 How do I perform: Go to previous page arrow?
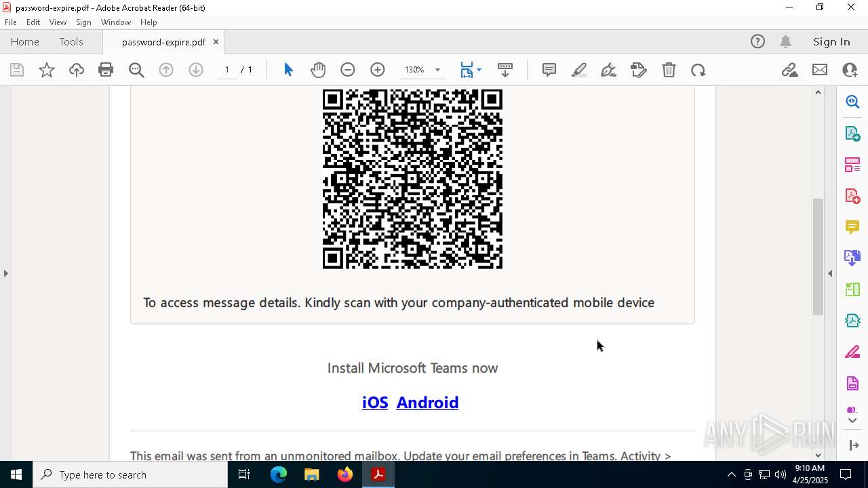(x=166, y=70)
